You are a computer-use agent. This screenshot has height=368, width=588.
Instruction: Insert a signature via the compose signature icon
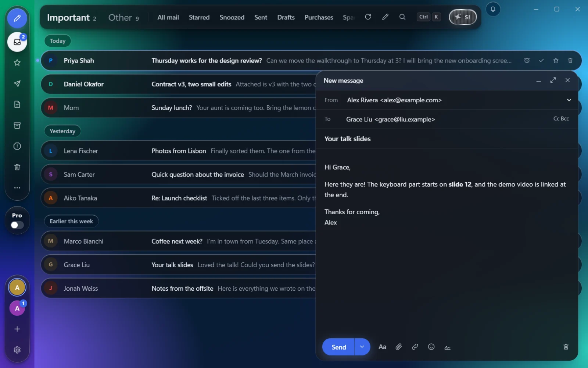point(447,347)
